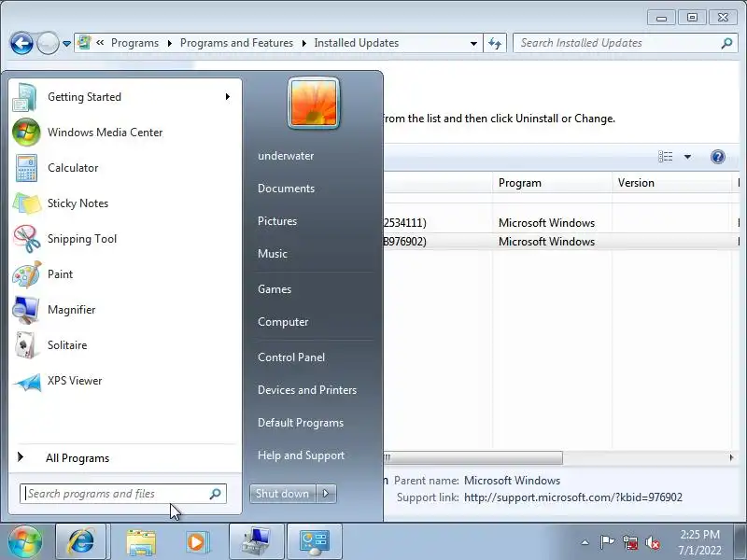
Task: Open Internet Explorer from taskbar
Action: [x=80, y=542]
